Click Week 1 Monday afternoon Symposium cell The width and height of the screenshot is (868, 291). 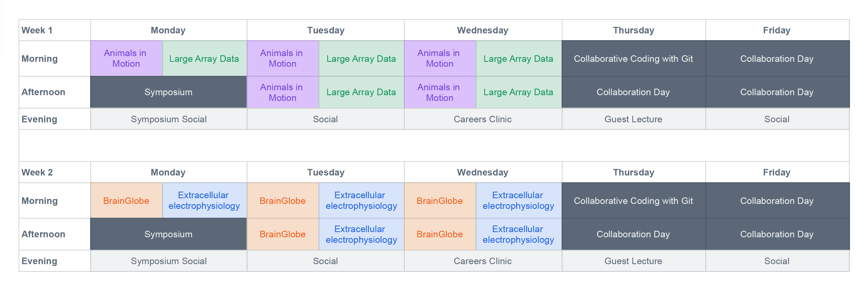click(168, 92)
